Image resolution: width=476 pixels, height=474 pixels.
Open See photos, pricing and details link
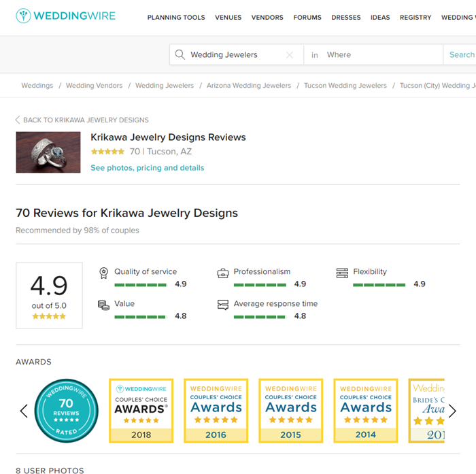[148, 168]
